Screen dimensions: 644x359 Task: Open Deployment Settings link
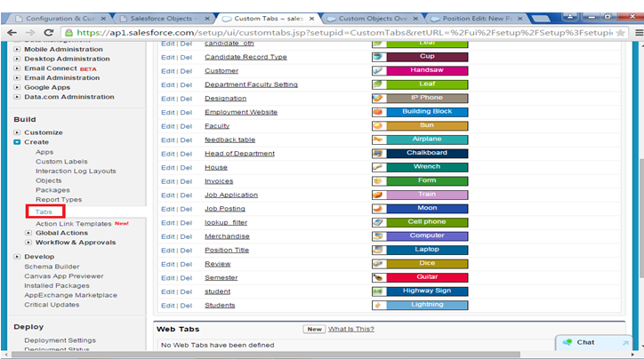coord(60,340)
